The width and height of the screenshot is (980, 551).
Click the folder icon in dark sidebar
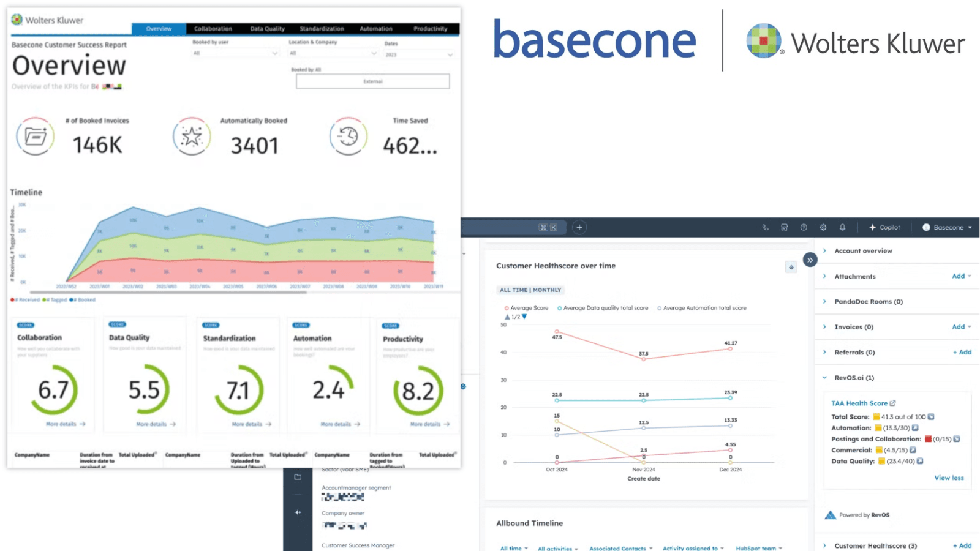tap(298, 477)
